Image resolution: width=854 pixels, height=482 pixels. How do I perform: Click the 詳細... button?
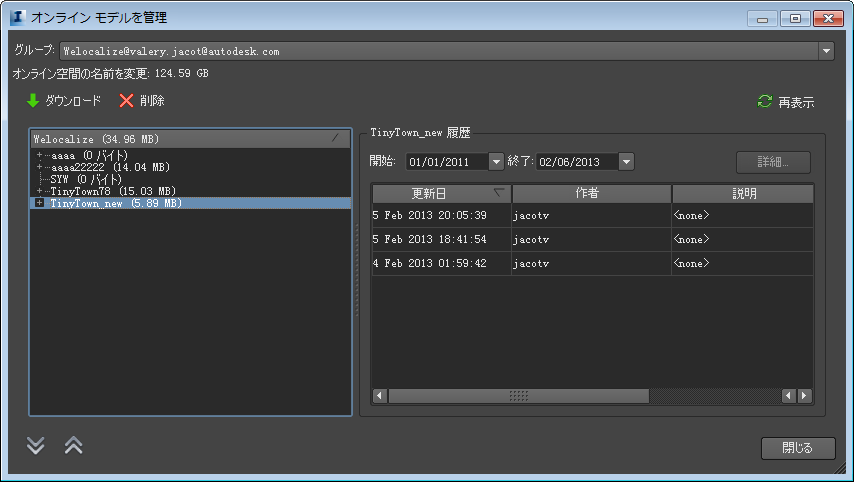pos(773,162)
